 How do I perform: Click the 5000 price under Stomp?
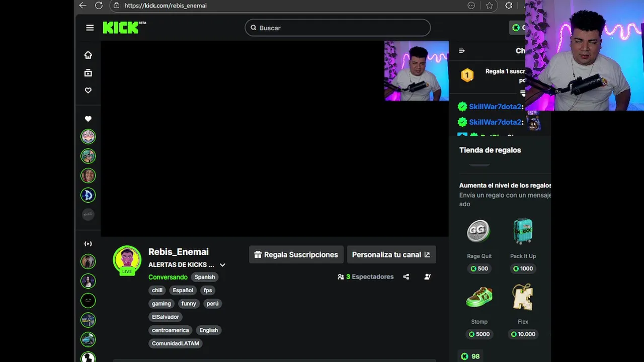coord(479,334)
